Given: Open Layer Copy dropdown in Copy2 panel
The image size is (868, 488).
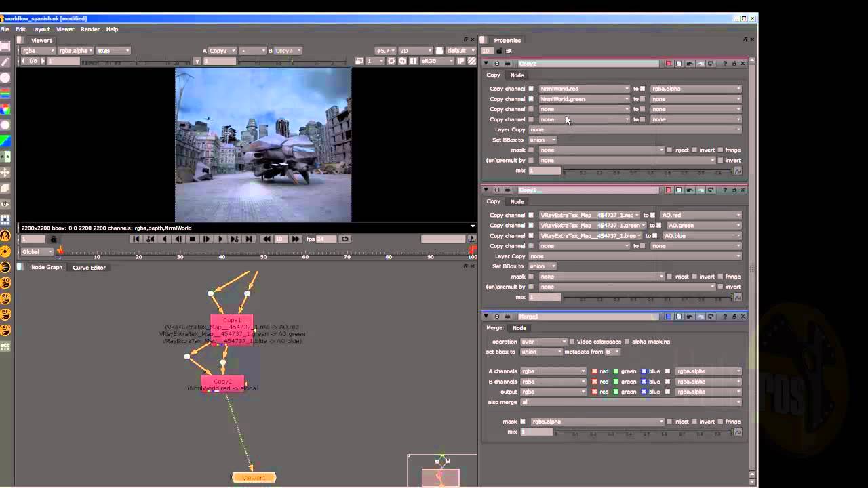Looking at the screenshot, I should [635, 129].
